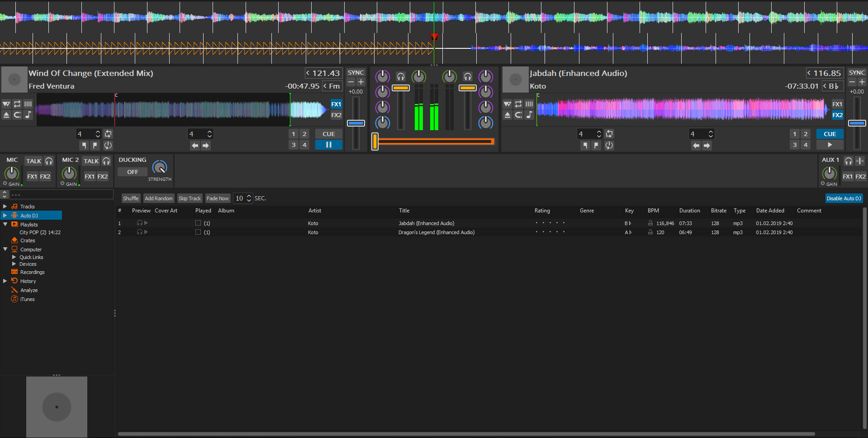
Task: Expand the History tree item
Action: [5, 281]
